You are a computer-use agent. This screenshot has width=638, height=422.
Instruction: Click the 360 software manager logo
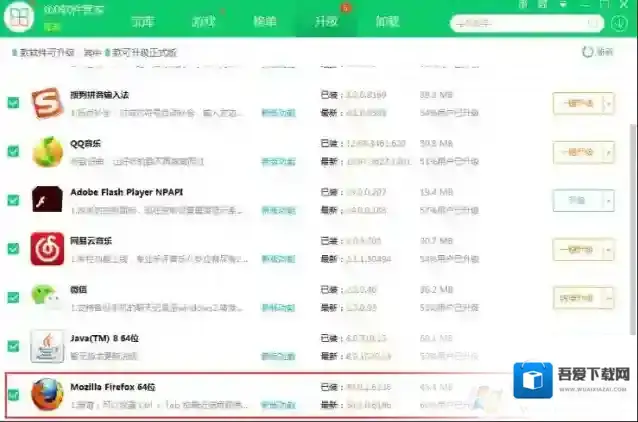coord(18,19)
